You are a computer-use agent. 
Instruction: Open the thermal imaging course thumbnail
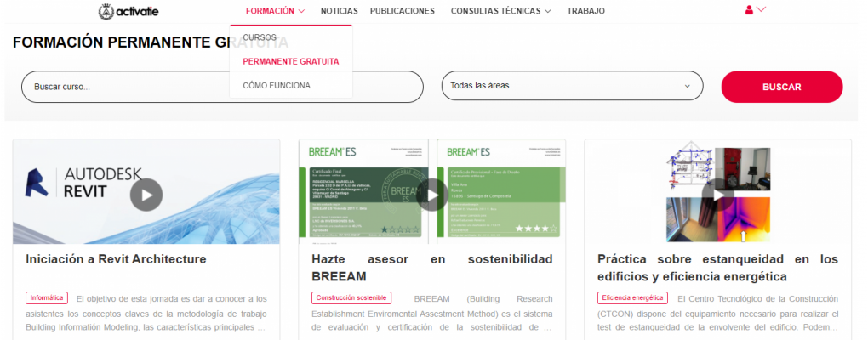tap(718, 191)
